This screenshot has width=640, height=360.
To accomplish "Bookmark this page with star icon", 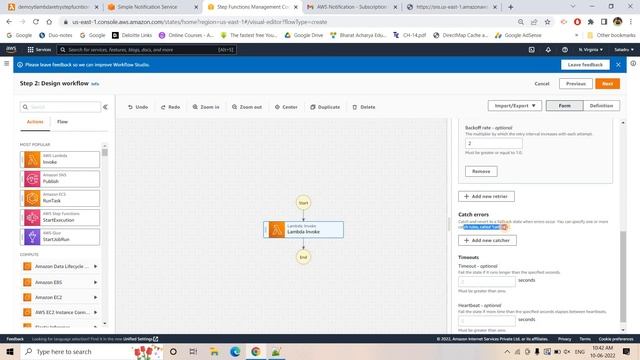I will pos(547,22).
